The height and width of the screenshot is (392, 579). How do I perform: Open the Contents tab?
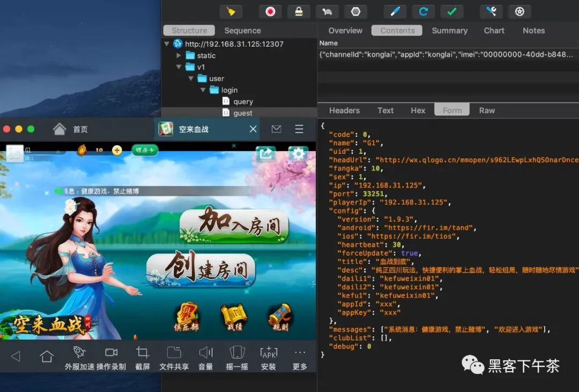397,31
